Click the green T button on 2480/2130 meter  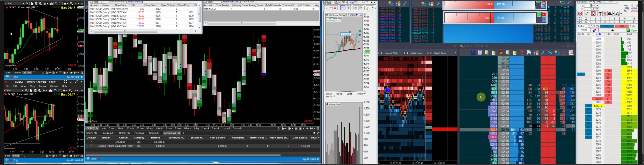pos(539,15)
